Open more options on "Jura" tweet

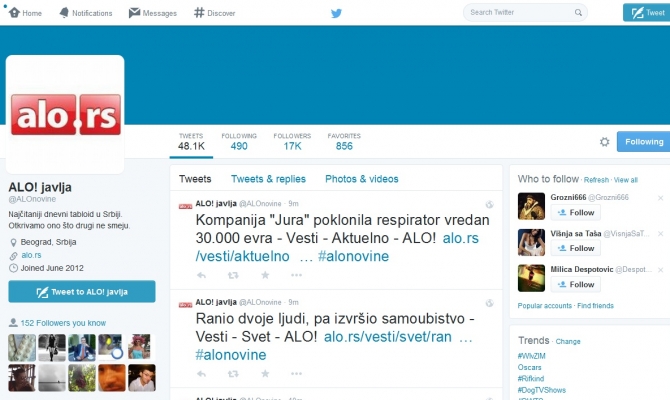coord(297,275)
